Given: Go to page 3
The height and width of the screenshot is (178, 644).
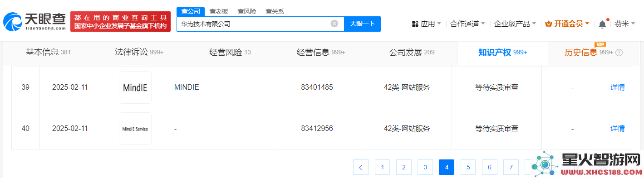Looking at the screenshot, I should [425, 167].
